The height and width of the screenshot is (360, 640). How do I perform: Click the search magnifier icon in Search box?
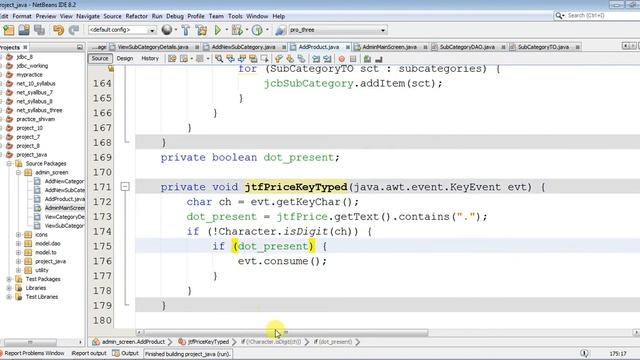pos(558,16)
